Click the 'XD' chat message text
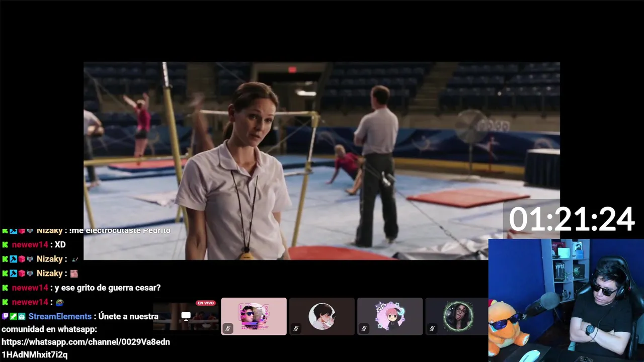Image resolution: width=644 pixels, height=362 pixels. (60, 245)
